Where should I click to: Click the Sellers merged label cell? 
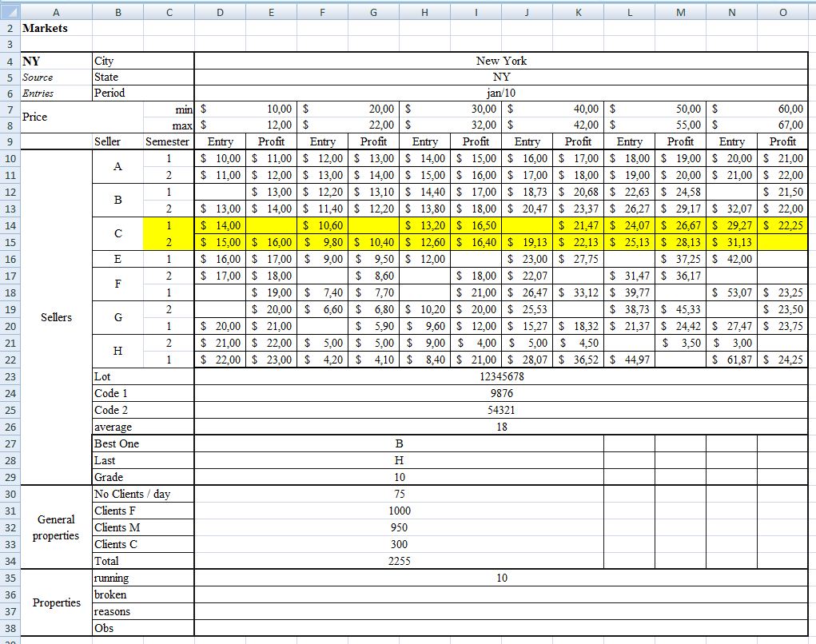55,317
